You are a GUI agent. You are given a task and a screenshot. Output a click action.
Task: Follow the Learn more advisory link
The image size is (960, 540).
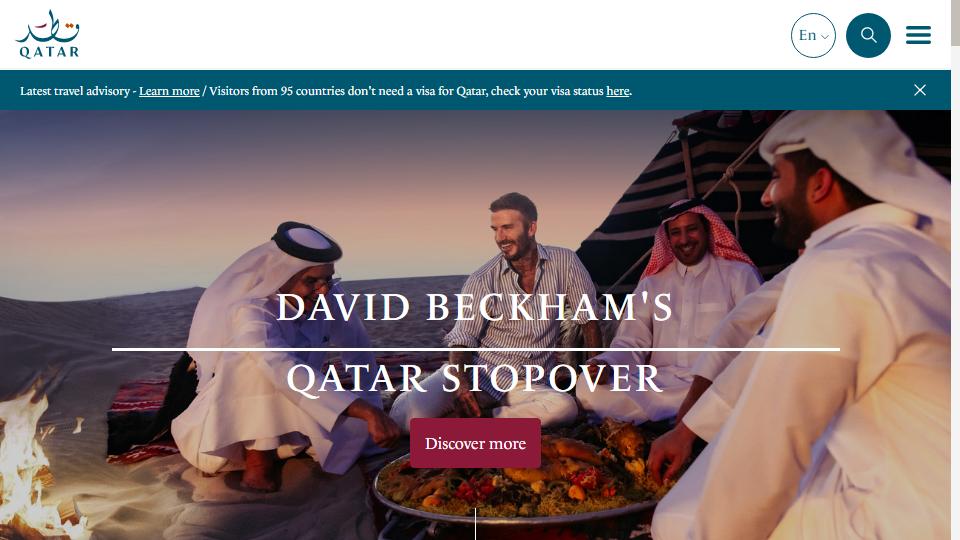pyautogui.click(x=169, y=91)
